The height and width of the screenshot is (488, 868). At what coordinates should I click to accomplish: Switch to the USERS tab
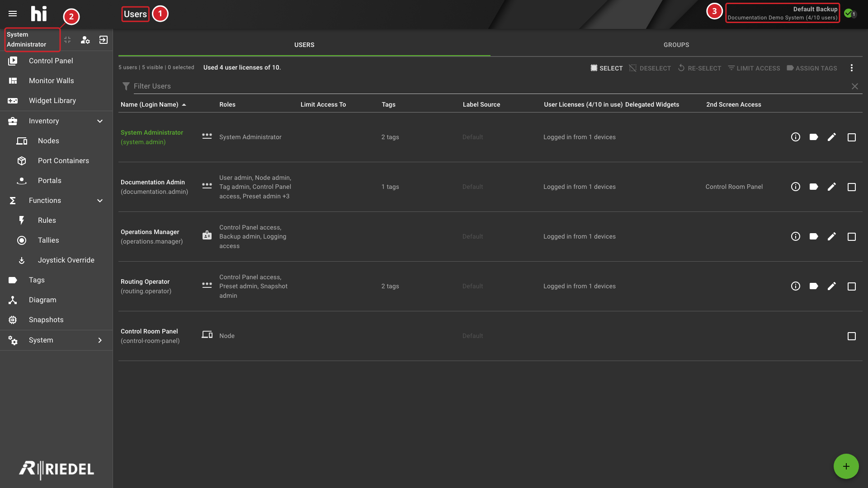[x=304, y=45]
